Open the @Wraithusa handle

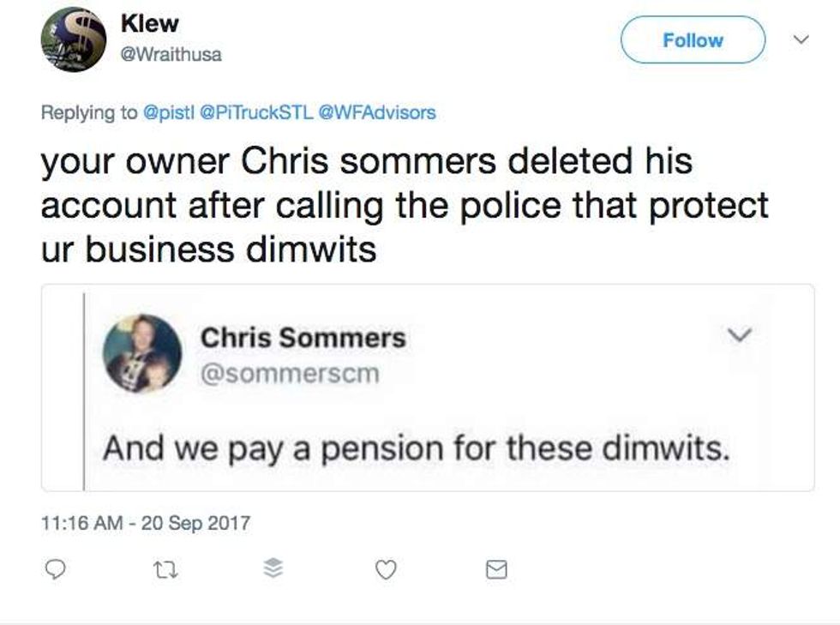(x=171, y=54)
